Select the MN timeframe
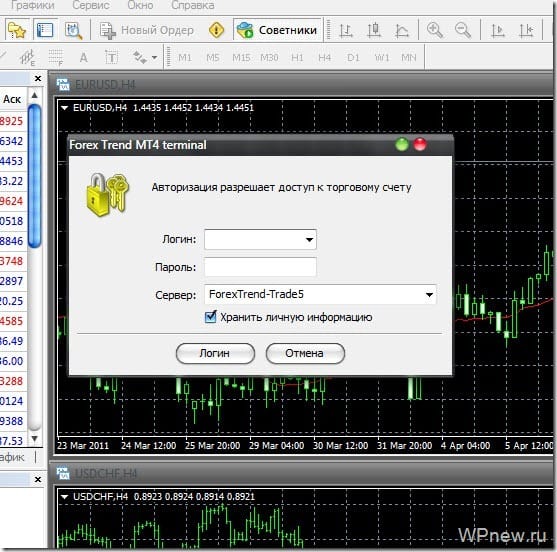The height and width of the screenshot is (552, 557). pyautogui.click(x=409, y=58)
